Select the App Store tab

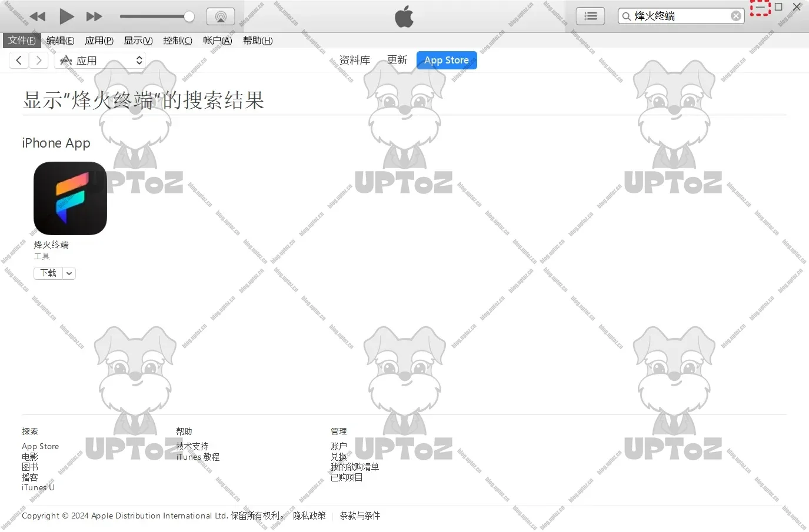447,60
